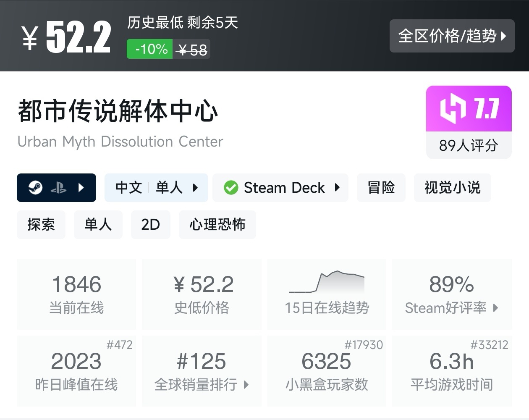Select the 视觉小说 tag
Viewport: 529px width, 420px height.
pos(452,188)
